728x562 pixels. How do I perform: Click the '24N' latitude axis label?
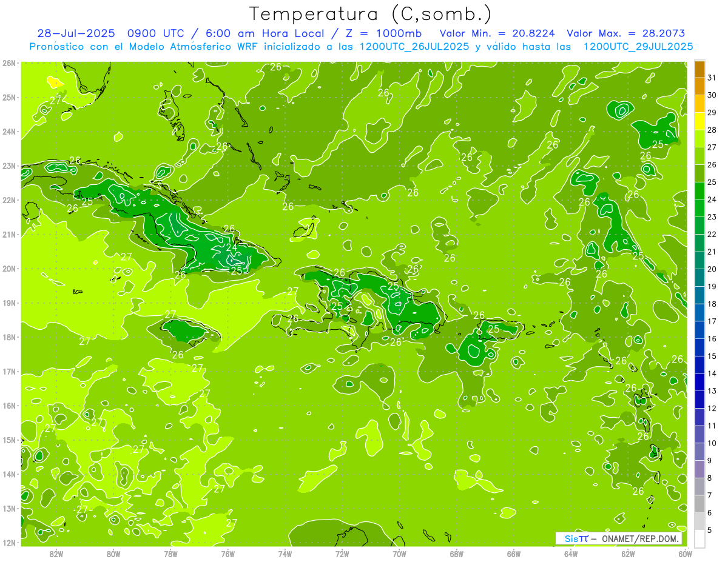9,132
